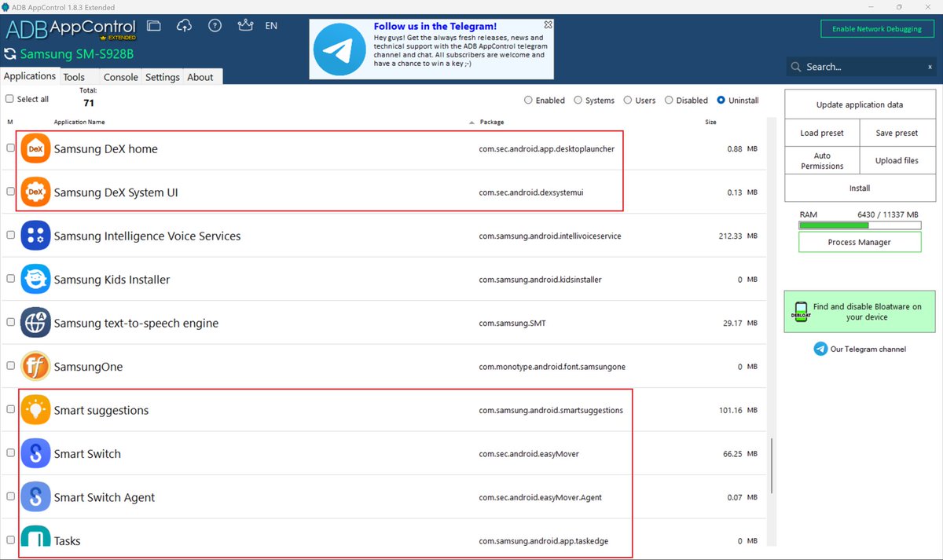This screenshot has height=560, width=943.
Task: Click Update application data button
Action: click(x=860, y=104)
